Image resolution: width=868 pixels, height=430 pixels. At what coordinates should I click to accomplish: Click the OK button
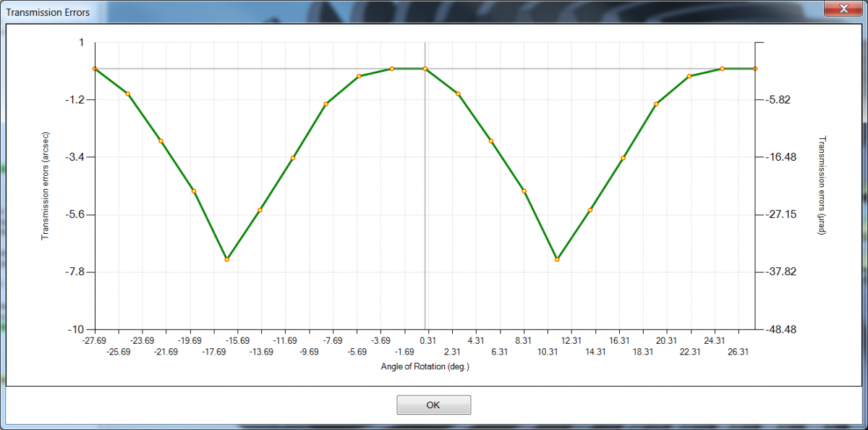[433, 405]
